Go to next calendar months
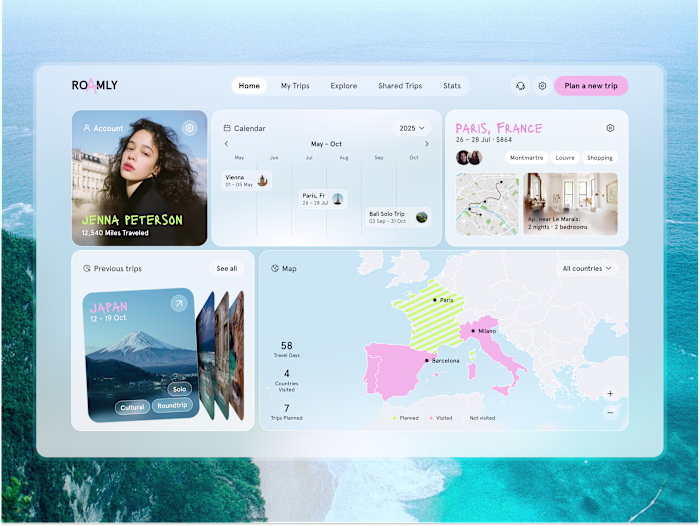 point(427,143)
